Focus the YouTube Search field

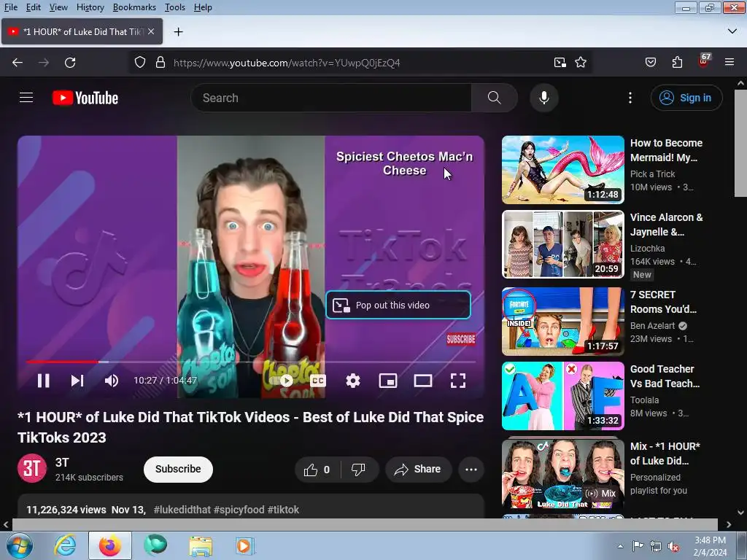[331, 98]
